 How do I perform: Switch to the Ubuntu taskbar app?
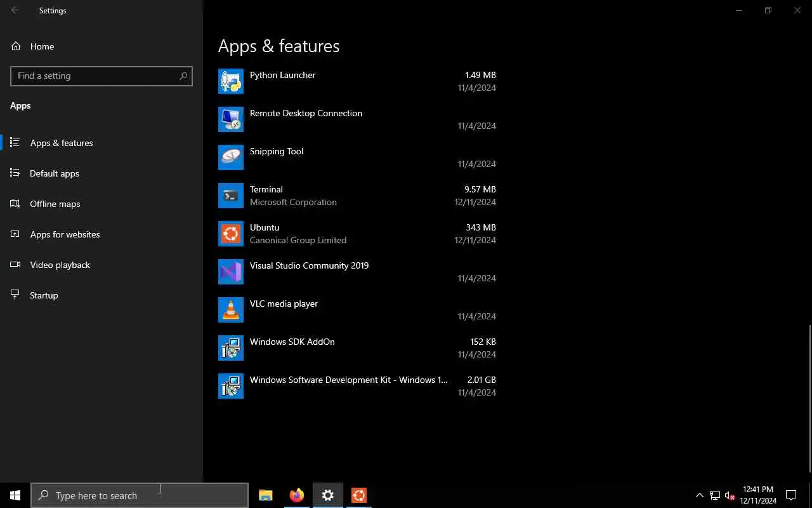pyautogui.click(x=359, y=495)
